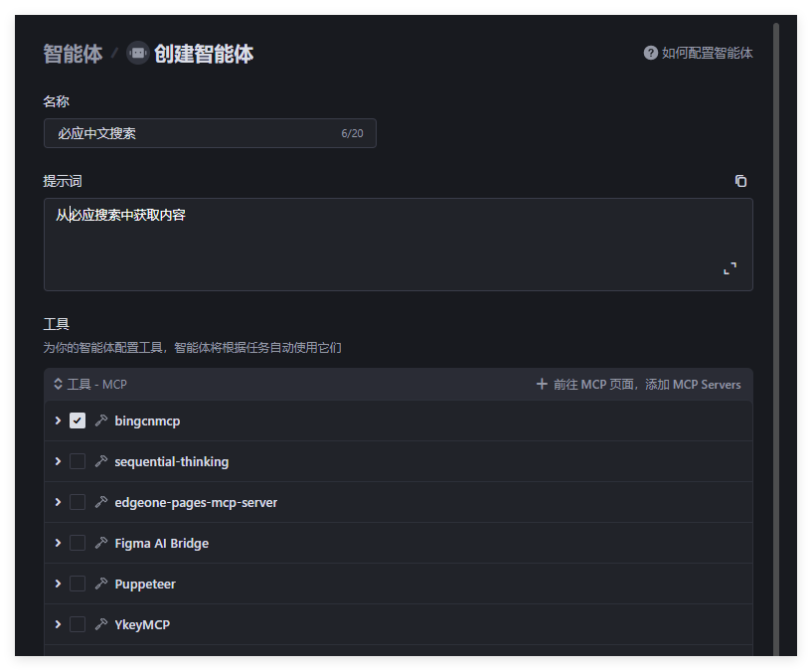Click the tool icon beside Puppeteer
This screenshot has height=671, width=812.
coord(100,585)
